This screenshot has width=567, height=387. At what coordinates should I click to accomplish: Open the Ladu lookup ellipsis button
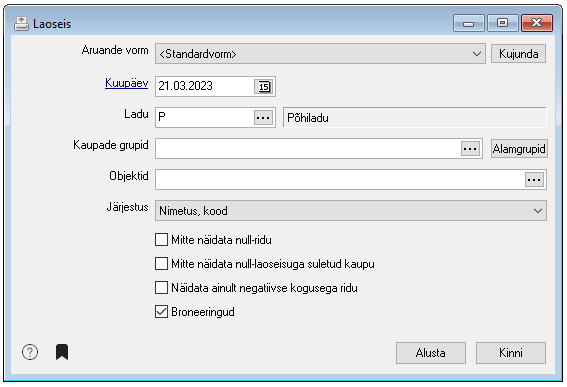coord(263,118)
